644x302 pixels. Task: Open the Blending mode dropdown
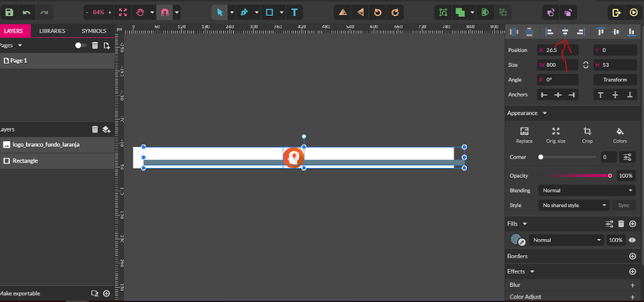pos(587,190)
